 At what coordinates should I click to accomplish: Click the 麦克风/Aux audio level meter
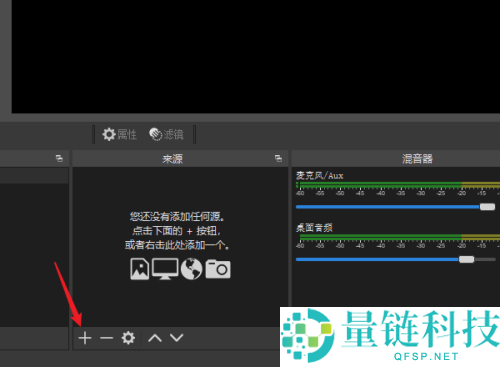coord(398,185)
